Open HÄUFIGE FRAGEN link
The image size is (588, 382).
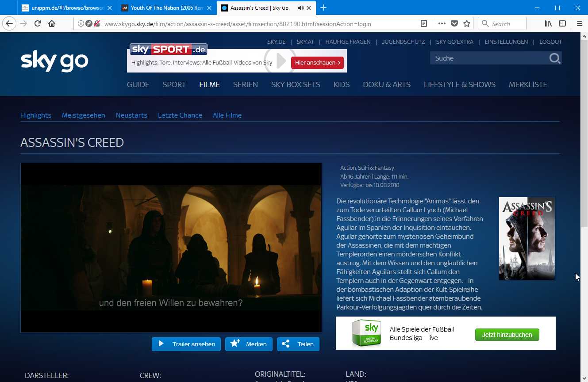[348, 42]
